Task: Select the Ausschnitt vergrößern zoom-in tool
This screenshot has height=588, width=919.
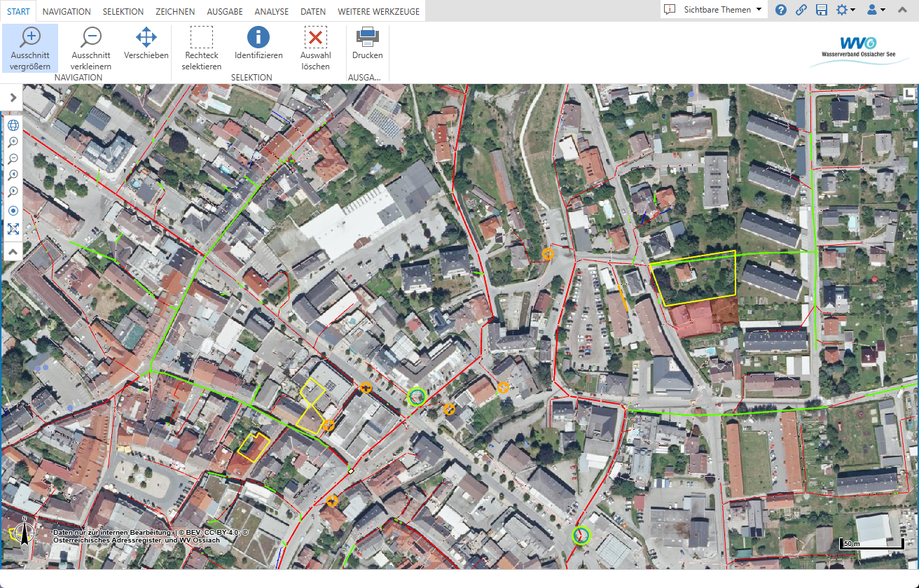Action: (30, 48)
